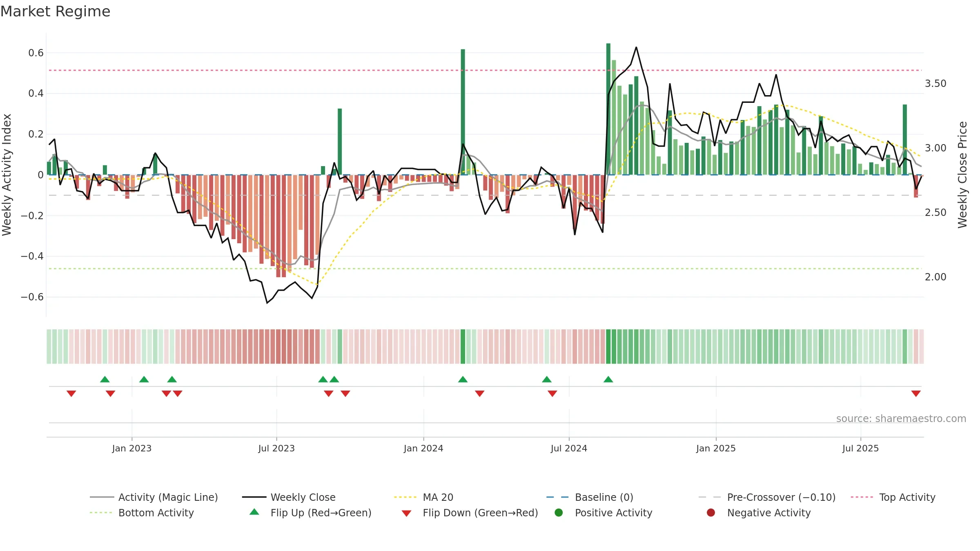The image size is (980, 551).
Task: Click the tallest green bar in Aug 2024
Action: coord(608,109)
